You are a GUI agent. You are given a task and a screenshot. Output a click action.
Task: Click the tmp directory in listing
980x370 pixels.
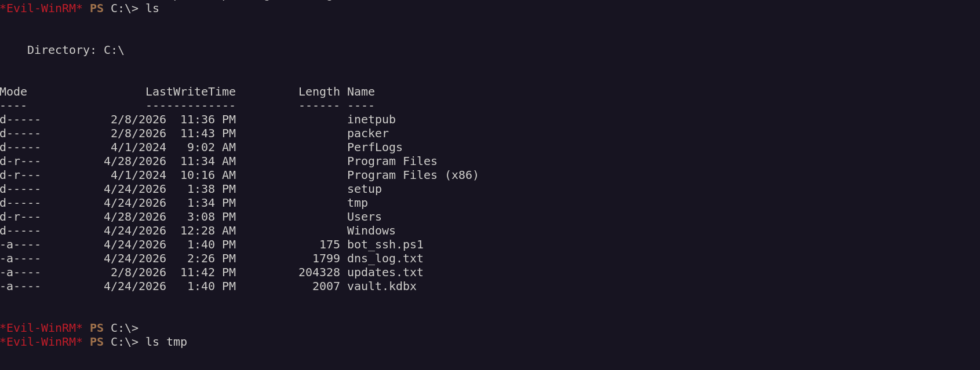coord(357,203)
